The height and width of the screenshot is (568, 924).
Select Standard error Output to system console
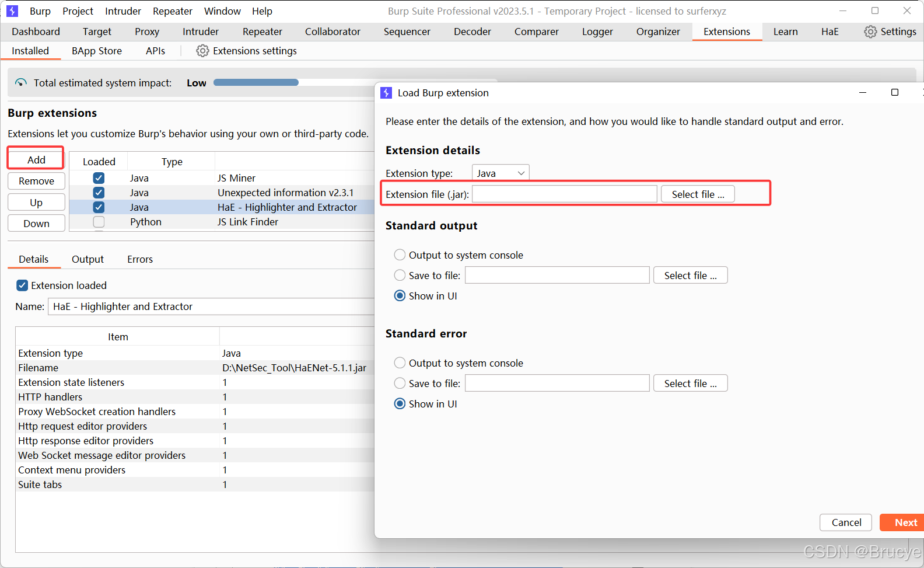click(x=400, y=363)
